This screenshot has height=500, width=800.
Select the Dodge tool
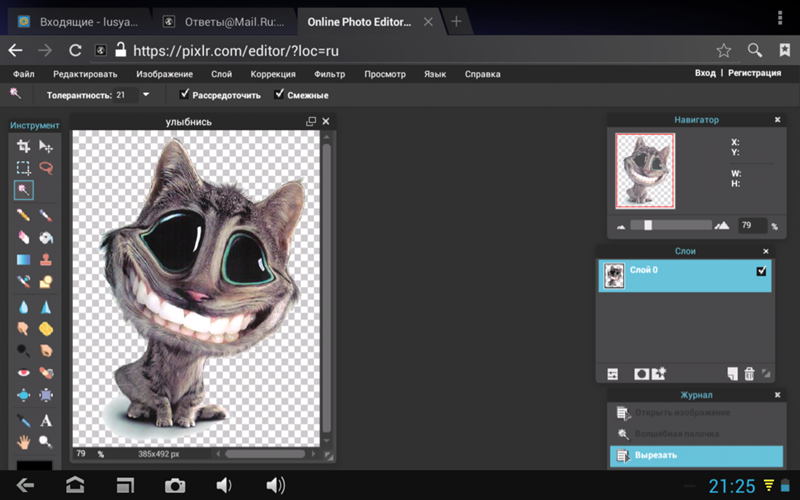point(23,351)
